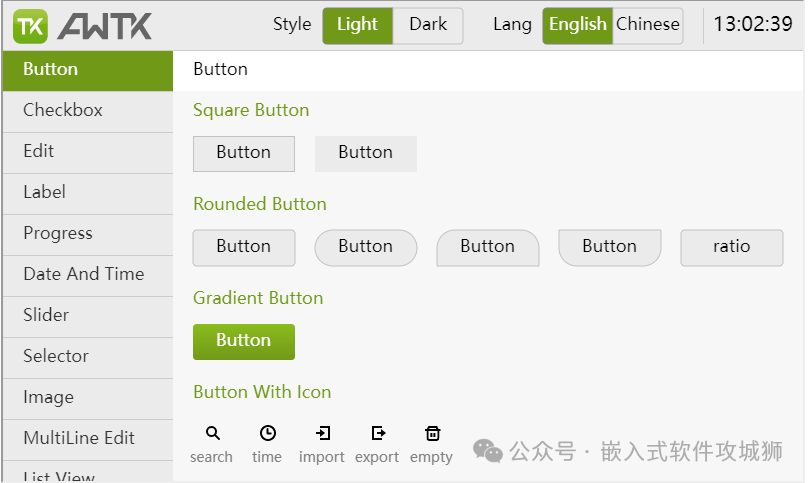Open the Edit page
Viewport: 808px width, 483px height.
(88, 153)
